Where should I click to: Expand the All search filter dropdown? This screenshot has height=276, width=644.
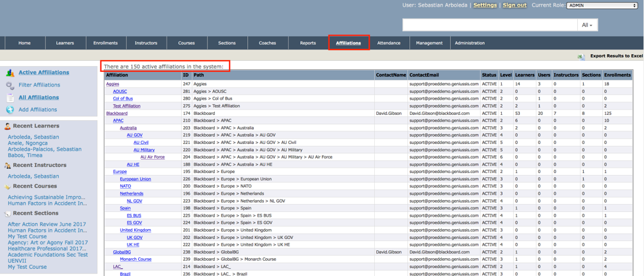click(x=586, y=25)
